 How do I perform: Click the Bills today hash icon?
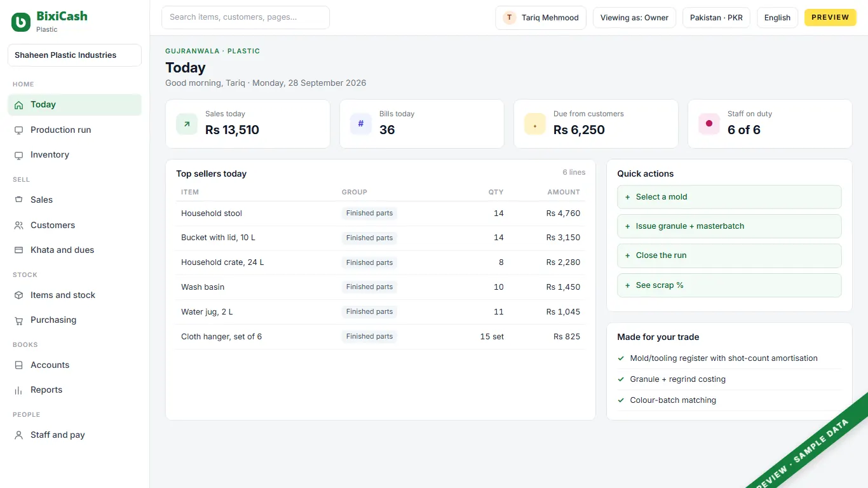[361, 124]
